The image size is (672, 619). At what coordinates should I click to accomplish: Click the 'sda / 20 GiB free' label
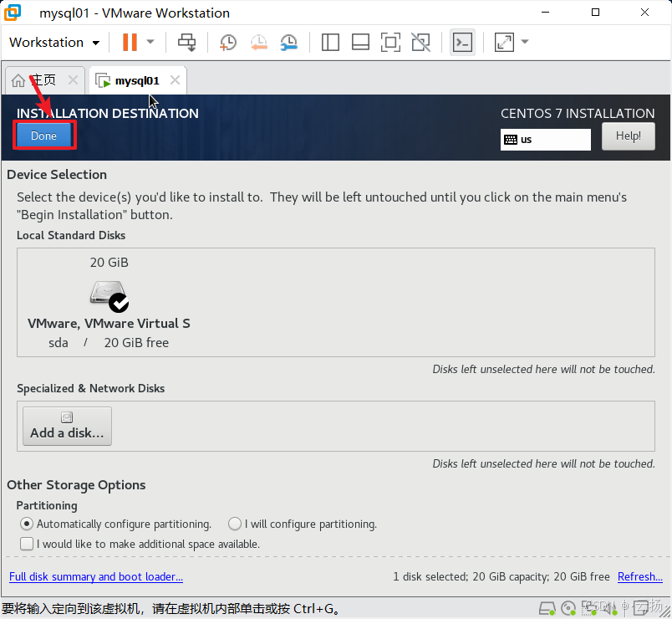[x=109, y=343]
